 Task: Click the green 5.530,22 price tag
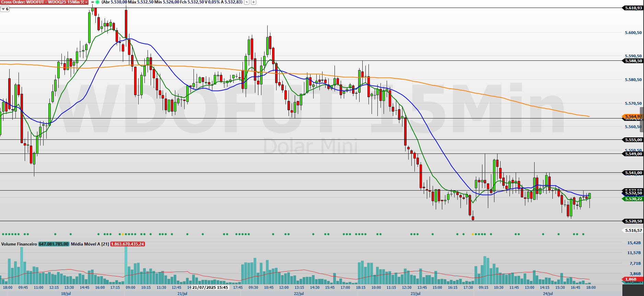click(632, 199)
